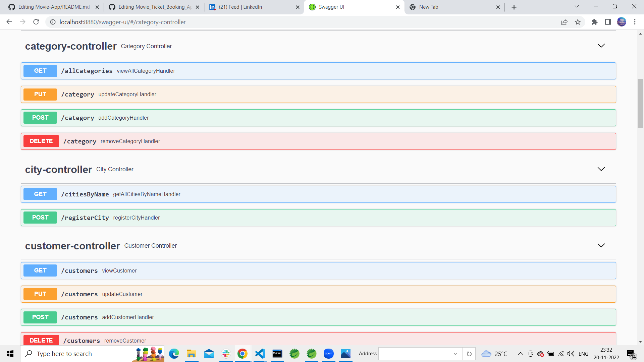Click the Chrome profile avatar

pos(622,22)
